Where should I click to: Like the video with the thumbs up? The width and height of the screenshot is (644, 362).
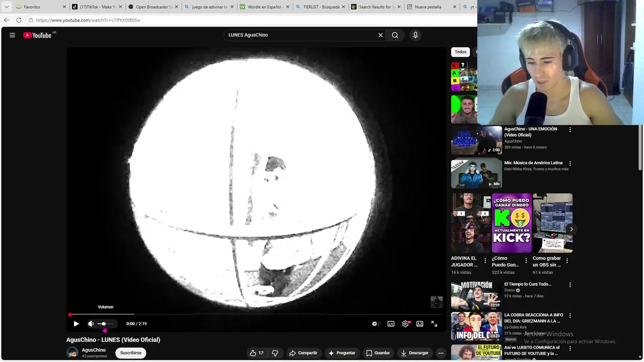(256, 353)
